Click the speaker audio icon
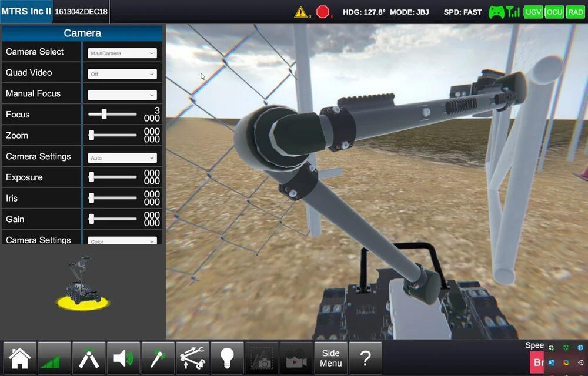 [123, 358]
